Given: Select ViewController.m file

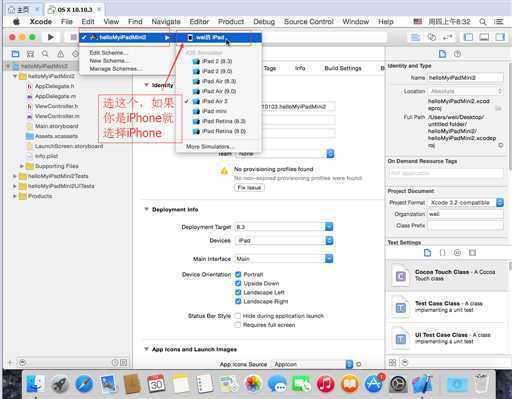Looking at the screenshot, I should tap(57, 116).
